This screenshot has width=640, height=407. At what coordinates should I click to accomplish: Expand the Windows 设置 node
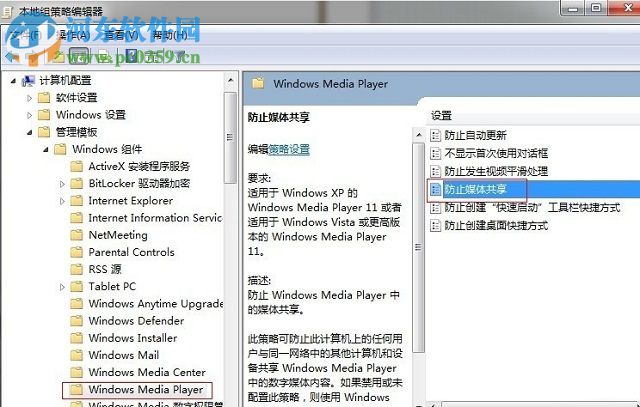pos(29,115)
